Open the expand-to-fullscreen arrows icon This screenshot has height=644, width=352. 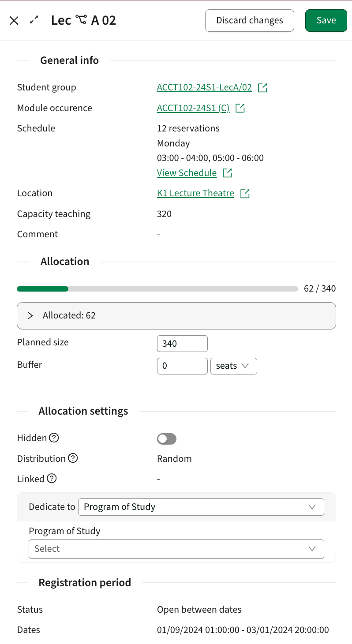tap(34, 20)
